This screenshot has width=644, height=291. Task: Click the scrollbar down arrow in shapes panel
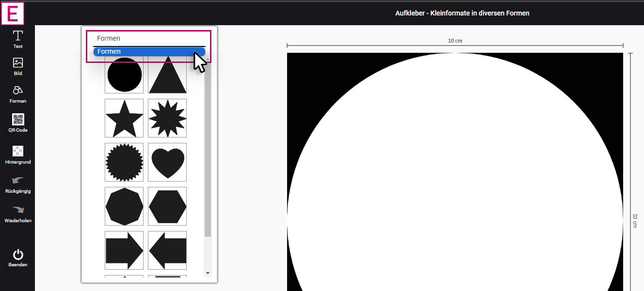208,273
